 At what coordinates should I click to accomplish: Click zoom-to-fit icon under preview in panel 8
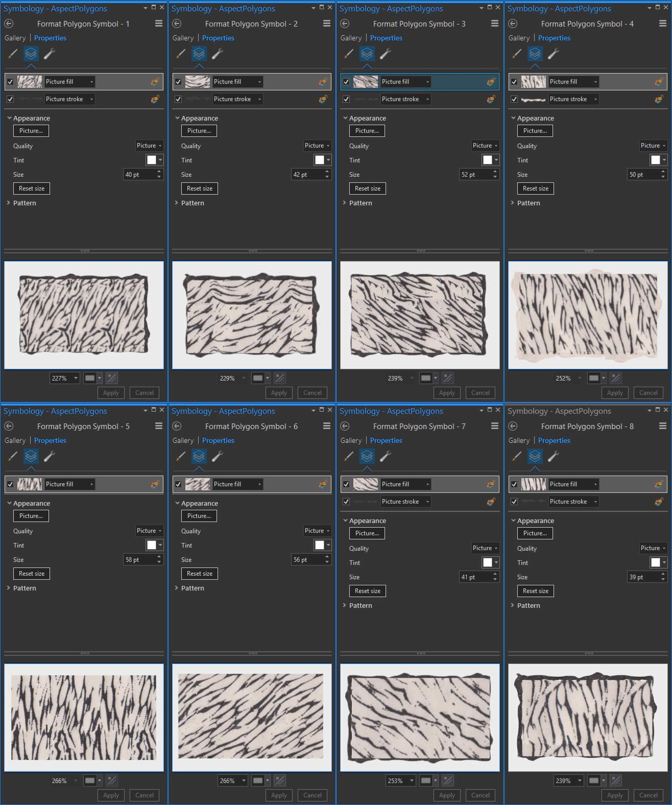(x=616, y=781)
